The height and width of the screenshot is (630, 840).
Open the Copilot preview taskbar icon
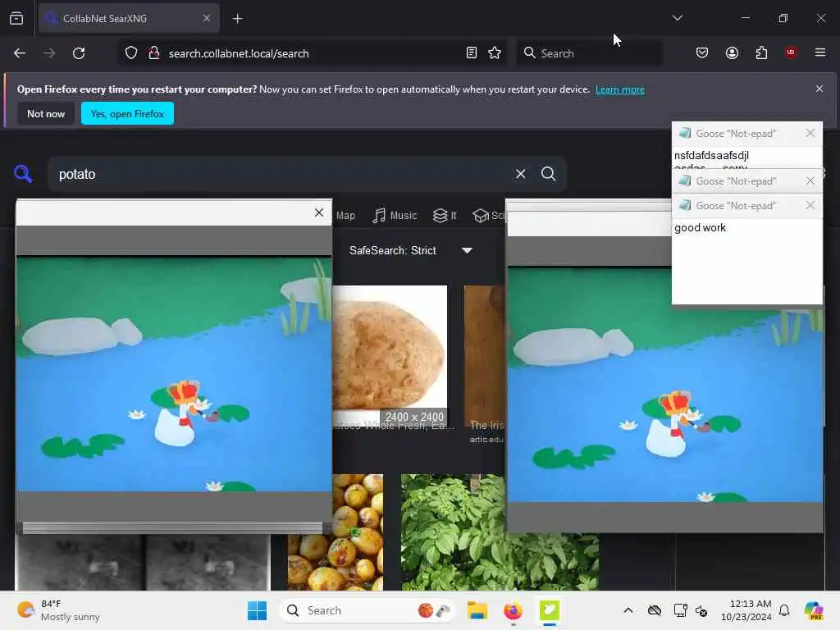[814, 610]
